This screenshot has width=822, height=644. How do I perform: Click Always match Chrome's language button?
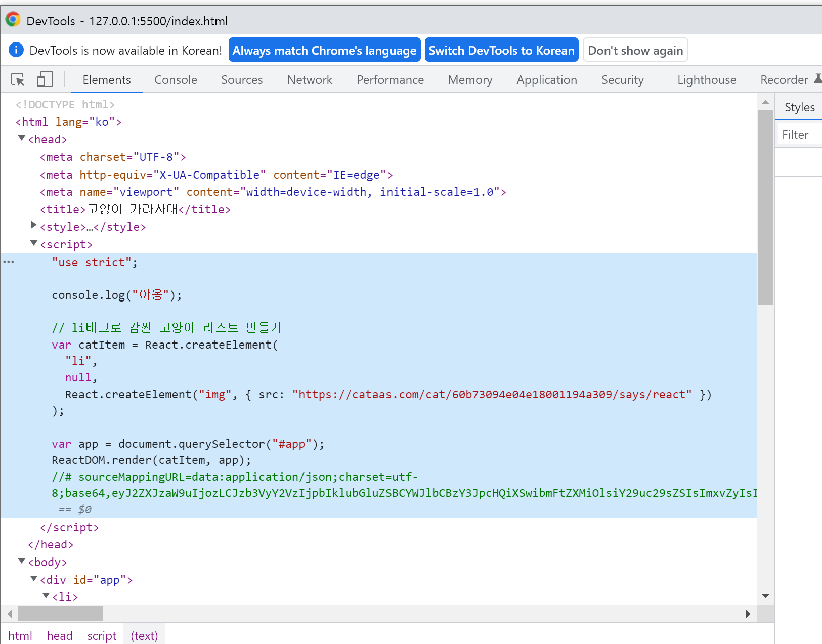pos(324,50)
